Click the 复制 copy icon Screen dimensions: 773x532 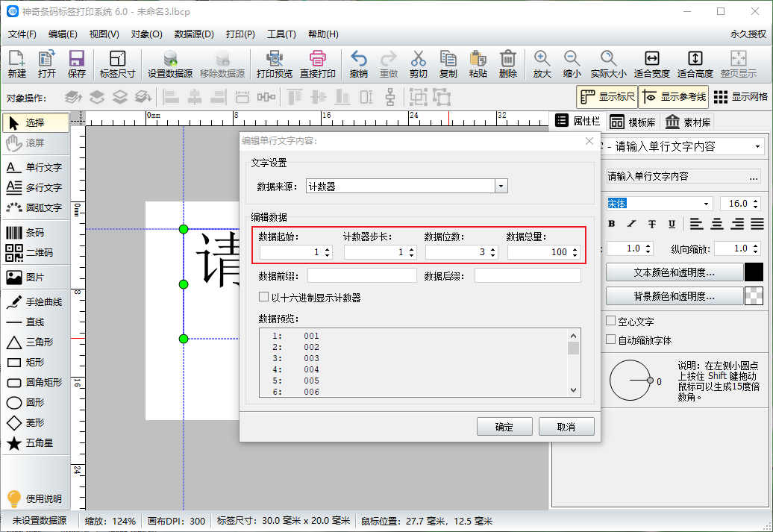click(448, 64)
